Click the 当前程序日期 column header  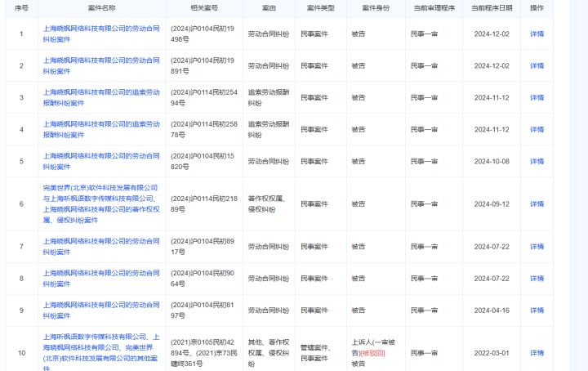pos(492,8)
